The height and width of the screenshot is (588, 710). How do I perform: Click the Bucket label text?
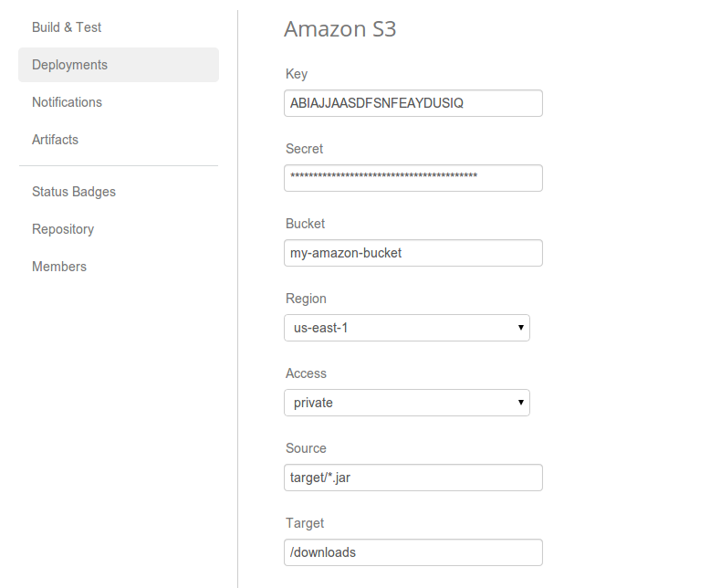pos(305,224)
